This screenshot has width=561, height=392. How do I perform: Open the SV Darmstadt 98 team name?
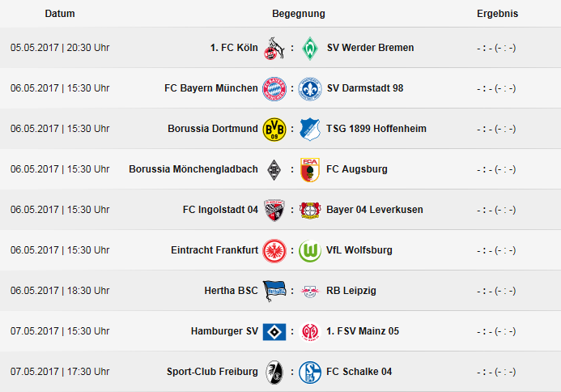(365, 88)
